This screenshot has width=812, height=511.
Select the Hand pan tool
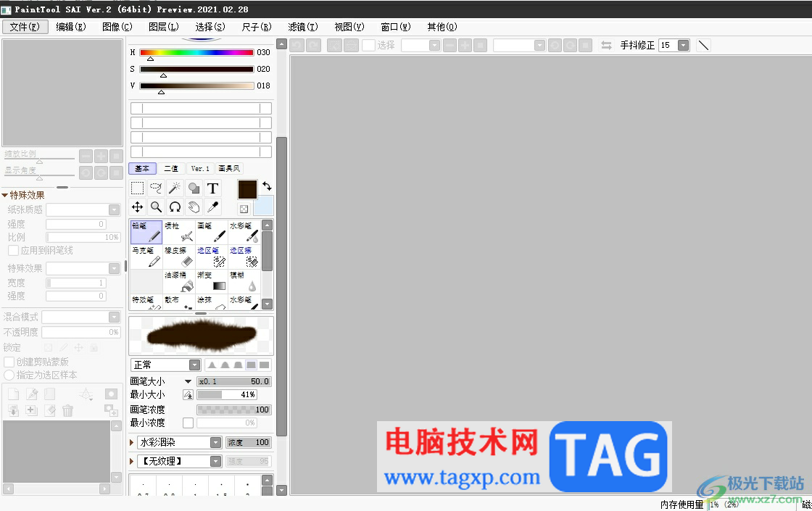click(x=194, y=207)
